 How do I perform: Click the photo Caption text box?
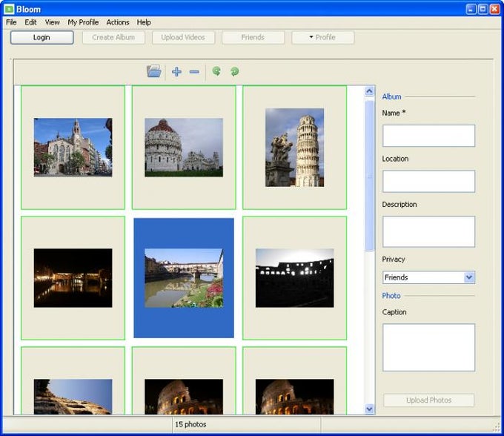coord(428,347)
